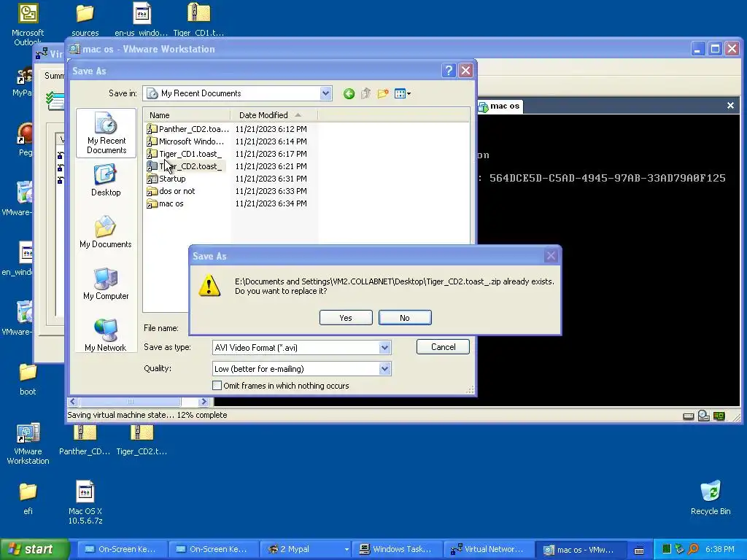The image size is (747, 560).
Task: Select the Startup folder in list
Action: click(166, 179)
